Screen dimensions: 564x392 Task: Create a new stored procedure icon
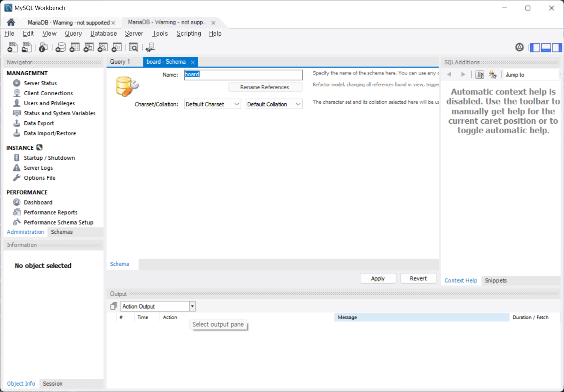(x=103, y=47)
